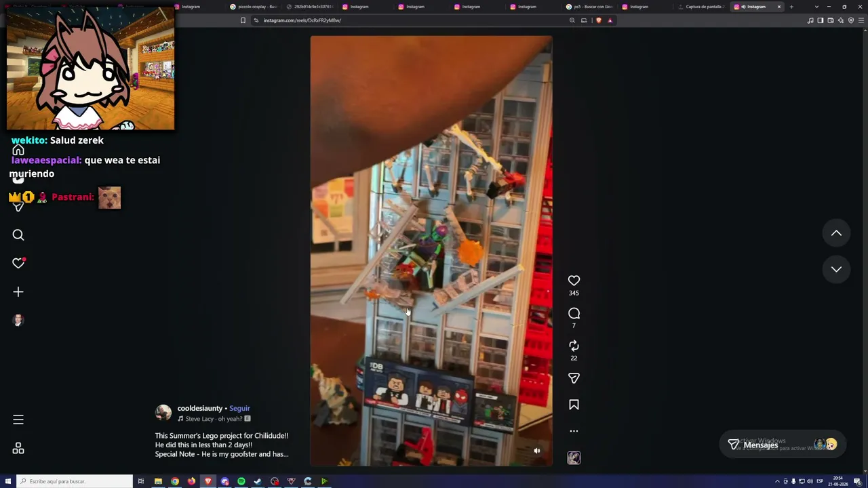Share the reel with the paper plane icon
This screenshot has height=488, width=868.
point(574,378)
